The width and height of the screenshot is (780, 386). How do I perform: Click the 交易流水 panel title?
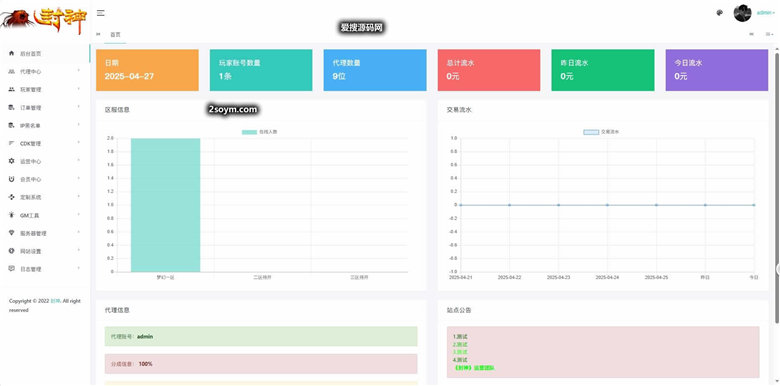pos(459,110)
